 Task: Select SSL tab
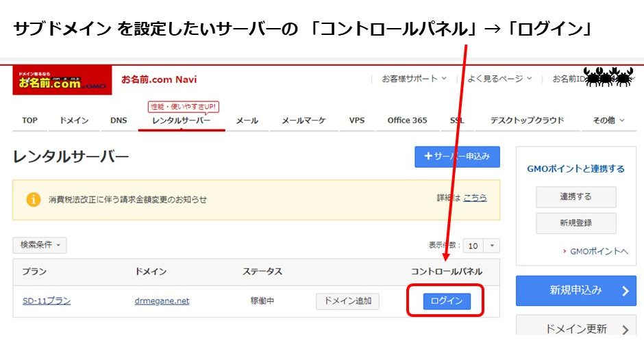457,120
